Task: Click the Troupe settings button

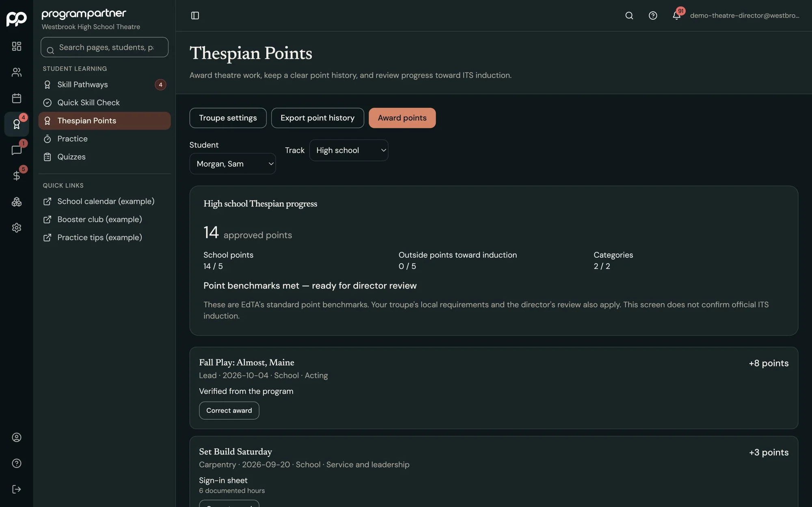Action: click(x=228, y=118)
